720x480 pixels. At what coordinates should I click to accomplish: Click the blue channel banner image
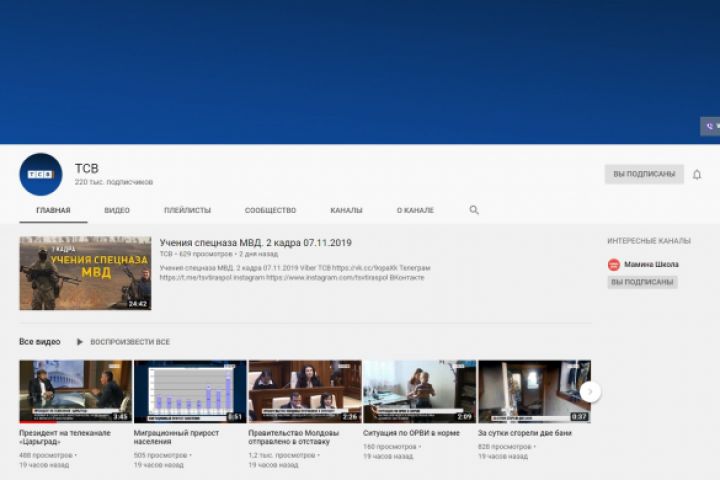pos(360,72)
